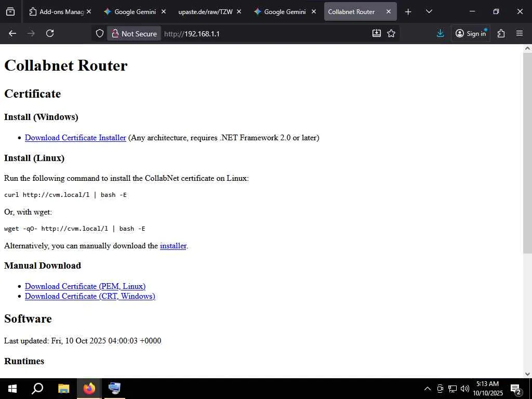Open the Meet Now tray icon
The width and height of the screenshot is (532, 399).
[x=440, y=389]
